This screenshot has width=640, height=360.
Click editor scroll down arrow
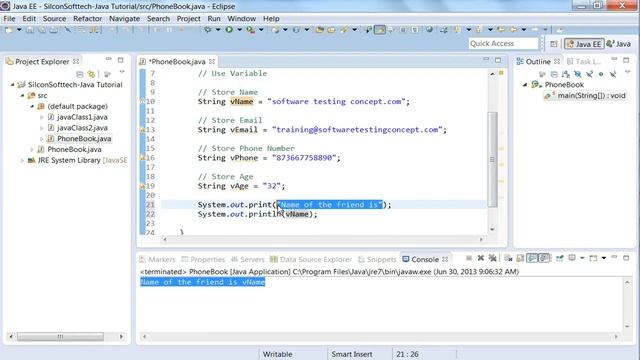(x=492, y=229)
